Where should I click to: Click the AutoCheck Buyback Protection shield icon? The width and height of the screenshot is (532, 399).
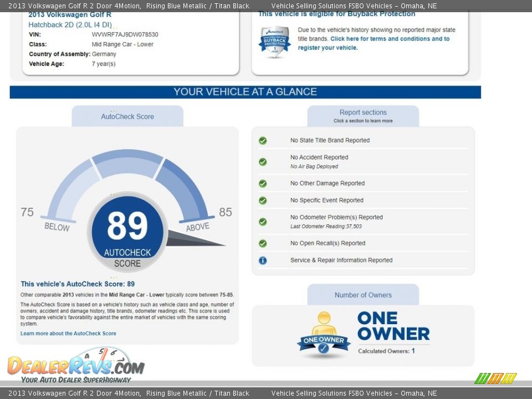[x=274, y=42]
